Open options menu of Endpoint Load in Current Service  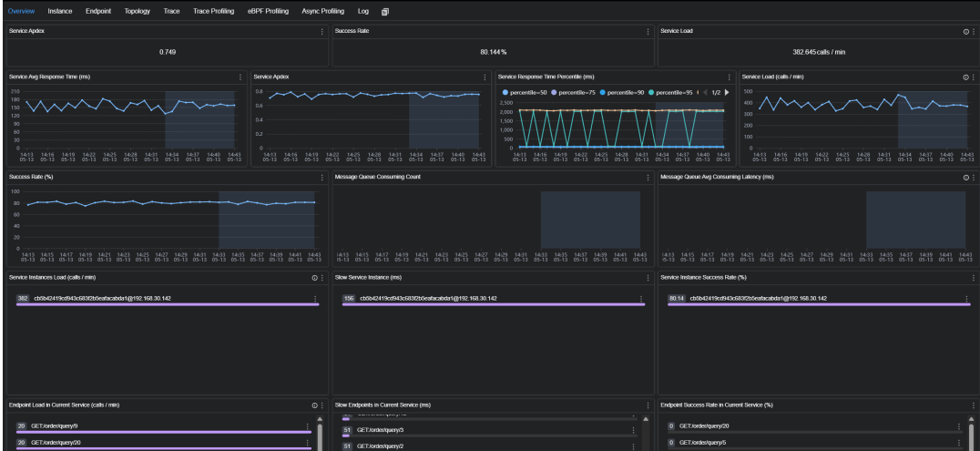pyautogui.click(x=322, y=405)
